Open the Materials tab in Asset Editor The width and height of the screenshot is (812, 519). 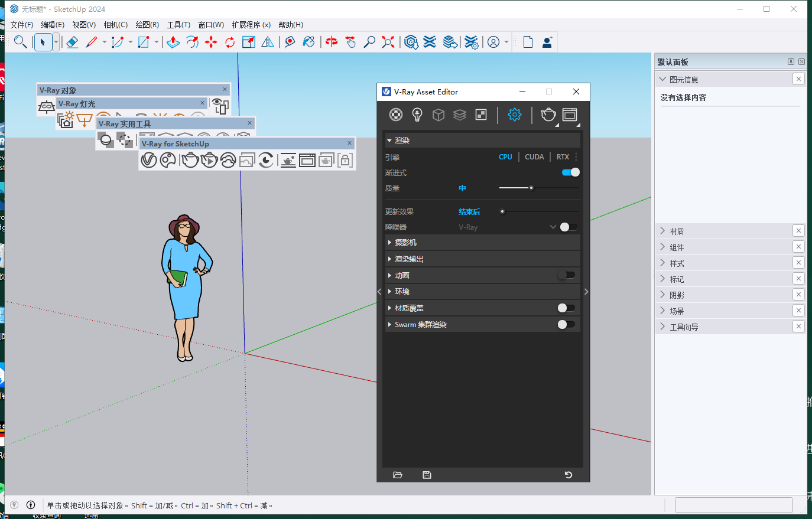click(x=396, y=115)
